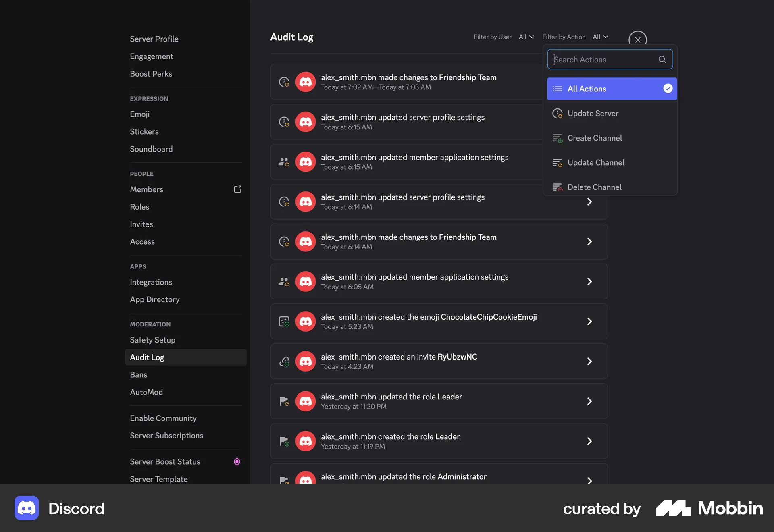Switch to the Bans section

[x=138, y=374]
